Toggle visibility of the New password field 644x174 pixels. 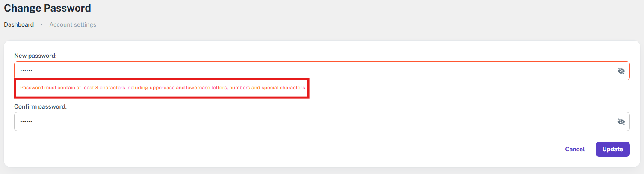(621, 71)
